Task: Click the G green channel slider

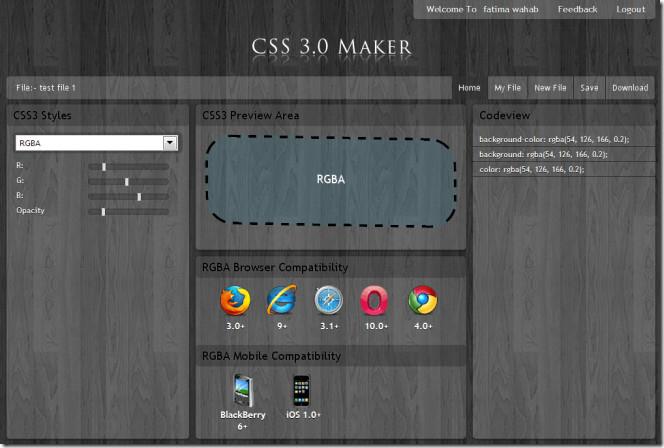Action: pyautogui.click(x=127, y=181)
